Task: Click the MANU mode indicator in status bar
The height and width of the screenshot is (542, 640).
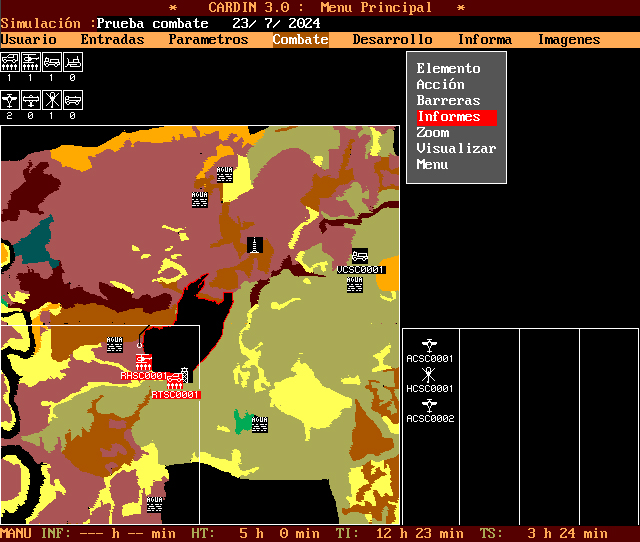Action: pyautogui.click(x=16, y=533)
